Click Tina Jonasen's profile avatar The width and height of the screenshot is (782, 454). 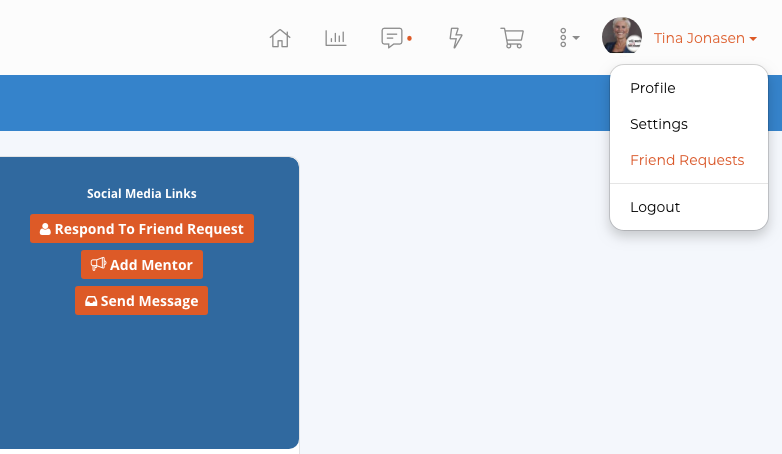622,35
